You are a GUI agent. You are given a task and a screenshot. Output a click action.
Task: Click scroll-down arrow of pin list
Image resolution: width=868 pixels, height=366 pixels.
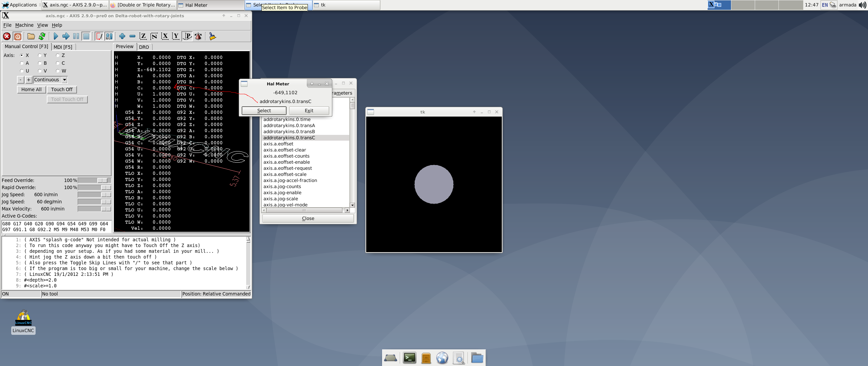tap(353, 205)
